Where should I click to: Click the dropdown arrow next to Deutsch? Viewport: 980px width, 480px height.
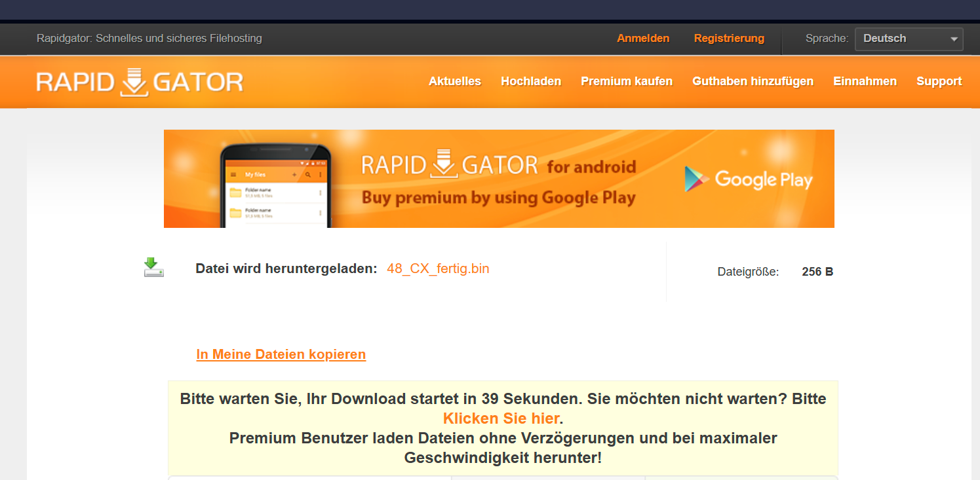click(x=955, y=39)
